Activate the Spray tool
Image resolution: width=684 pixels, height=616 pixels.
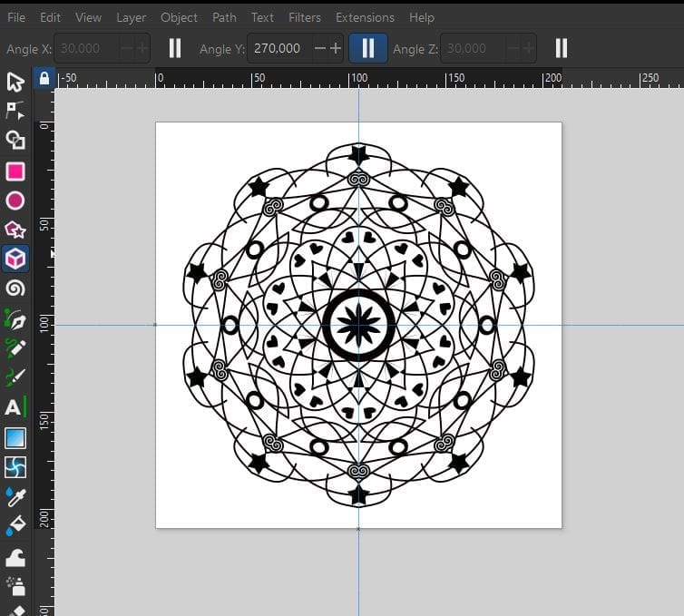pos(15,585)
